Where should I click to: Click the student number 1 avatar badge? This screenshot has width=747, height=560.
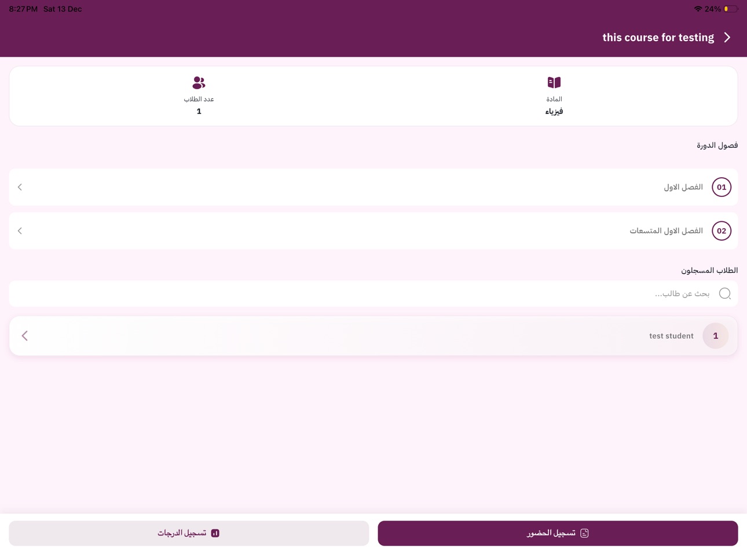coord(715,336)
